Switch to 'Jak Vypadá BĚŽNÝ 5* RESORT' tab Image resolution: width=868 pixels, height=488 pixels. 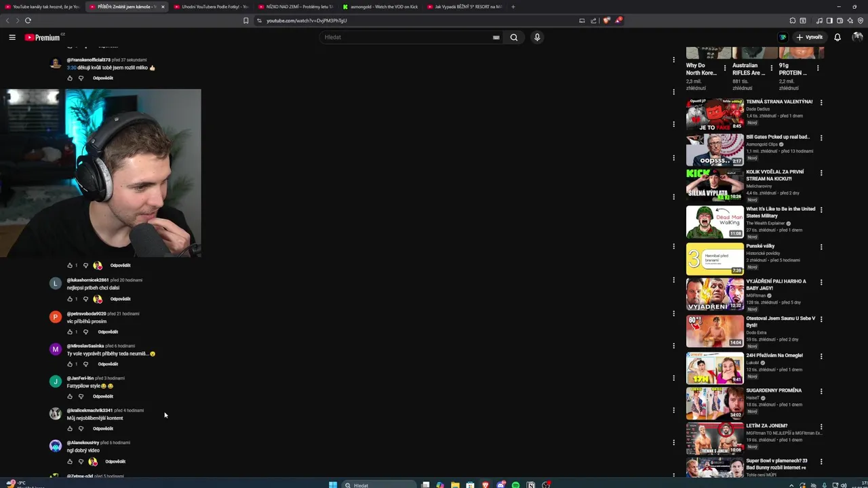464,7
